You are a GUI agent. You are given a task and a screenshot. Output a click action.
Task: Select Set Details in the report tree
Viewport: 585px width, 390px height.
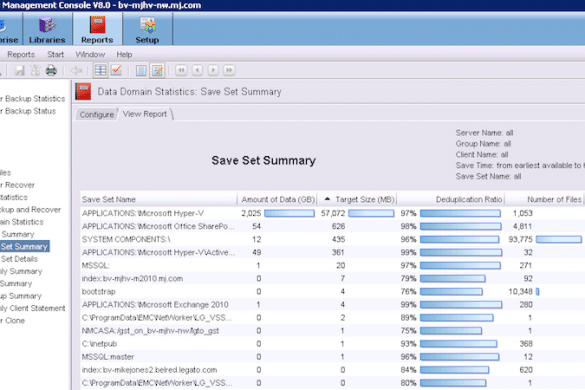tap(19, 259)
